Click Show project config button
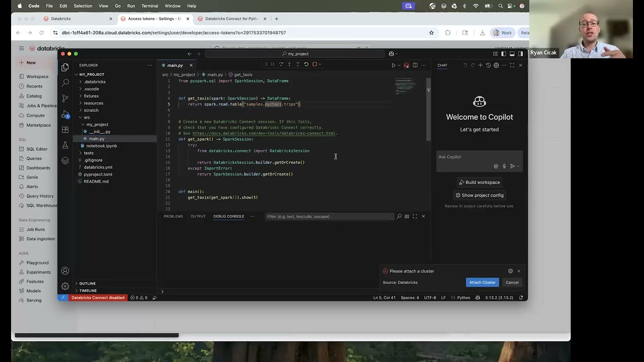Viewport: 644px width, 362px height. tap(479, 196)
